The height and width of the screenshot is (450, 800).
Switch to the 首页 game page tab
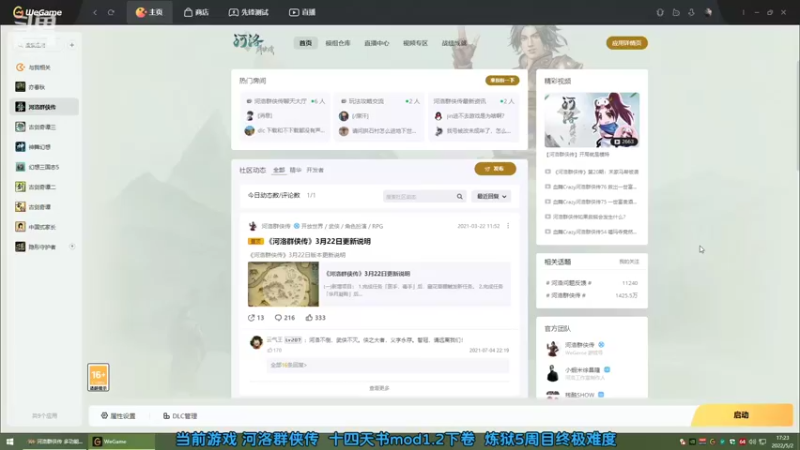tap(305, 43)
